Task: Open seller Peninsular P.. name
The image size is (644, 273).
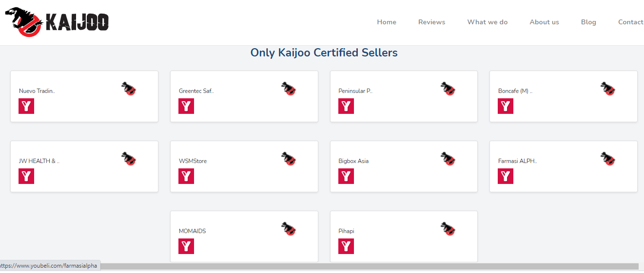Action: pyautogui.click(x=355, y=91)
